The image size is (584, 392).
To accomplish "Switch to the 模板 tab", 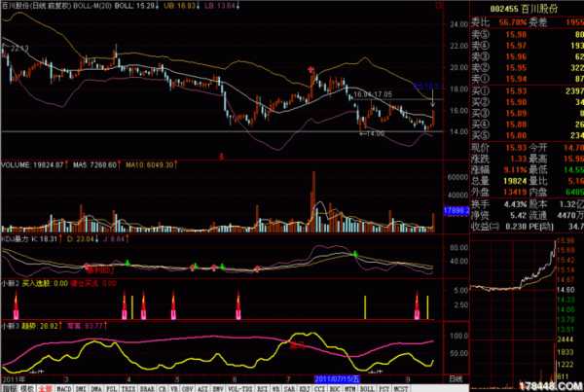I will [x=26, y=386].
